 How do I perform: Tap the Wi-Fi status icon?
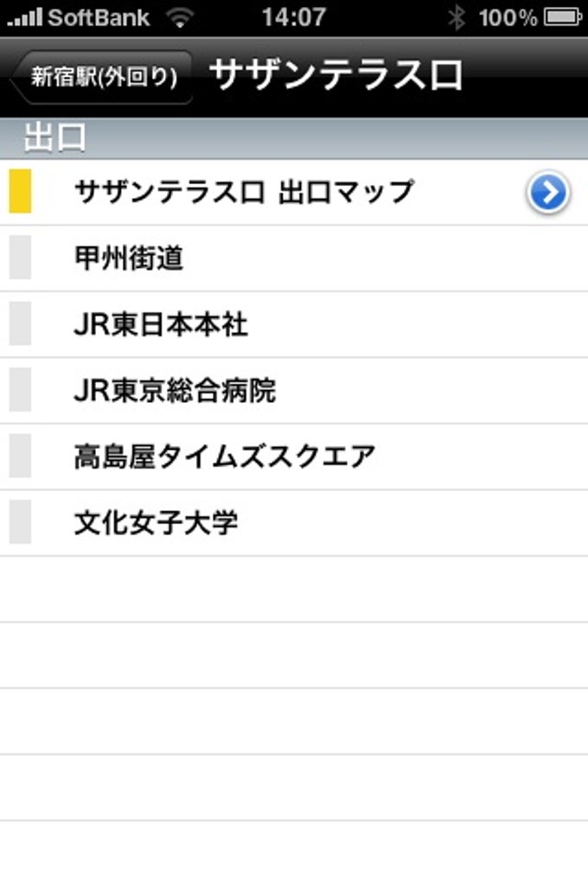click(180, 18)
